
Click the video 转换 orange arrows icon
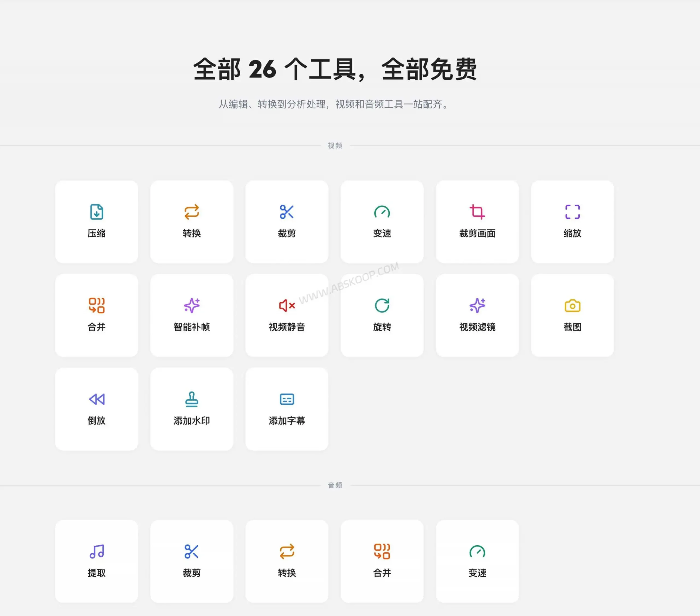[192, 212]
